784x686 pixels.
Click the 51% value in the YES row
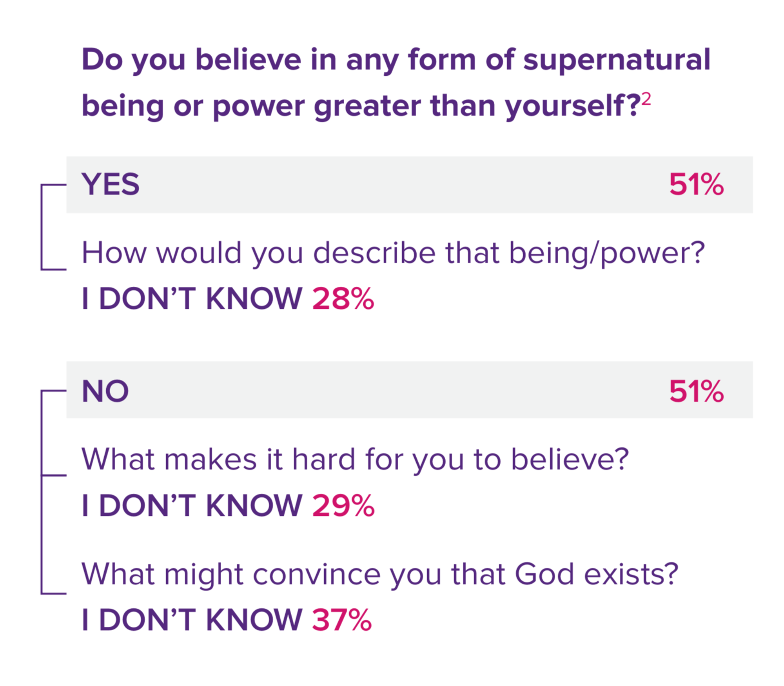pos(696,184)
